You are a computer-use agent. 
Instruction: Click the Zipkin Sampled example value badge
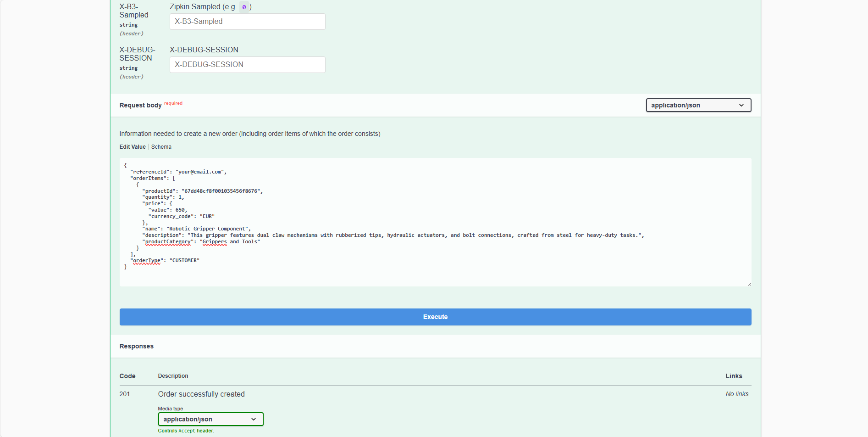tap(244, 7)
